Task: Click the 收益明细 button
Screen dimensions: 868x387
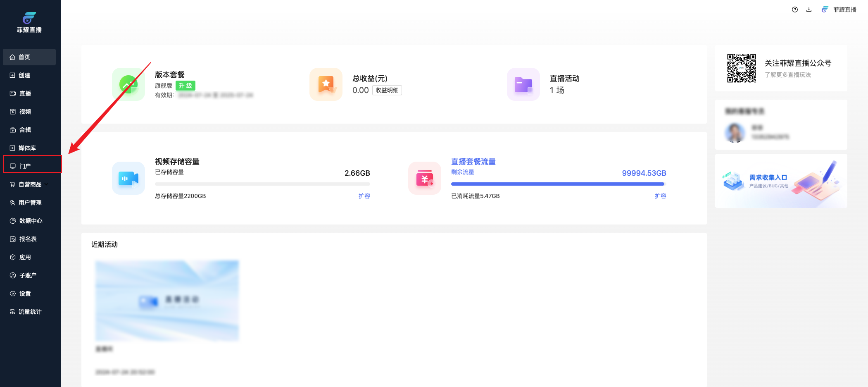Action: coord(387,90)
